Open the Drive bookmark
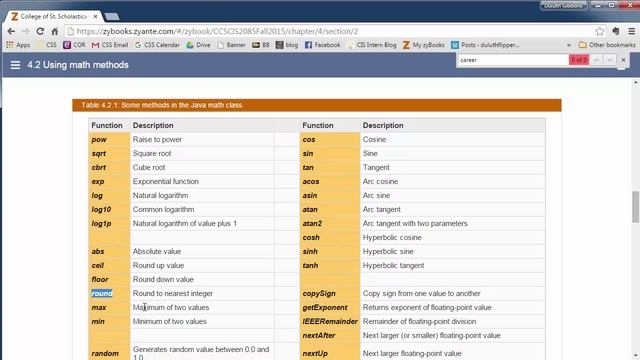This screenshot has height=360, width=640. (x=198, y=45)
